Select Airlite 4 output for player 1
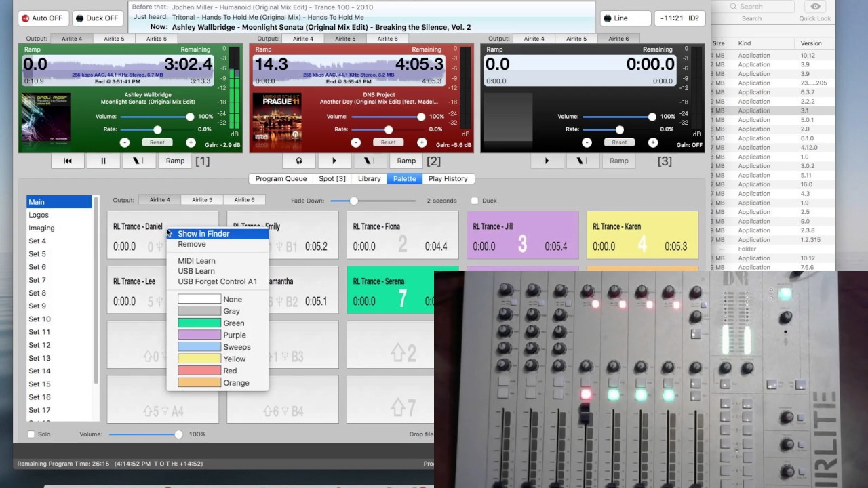The height and width of the screenshot is (488, 868). pos(72,39)
